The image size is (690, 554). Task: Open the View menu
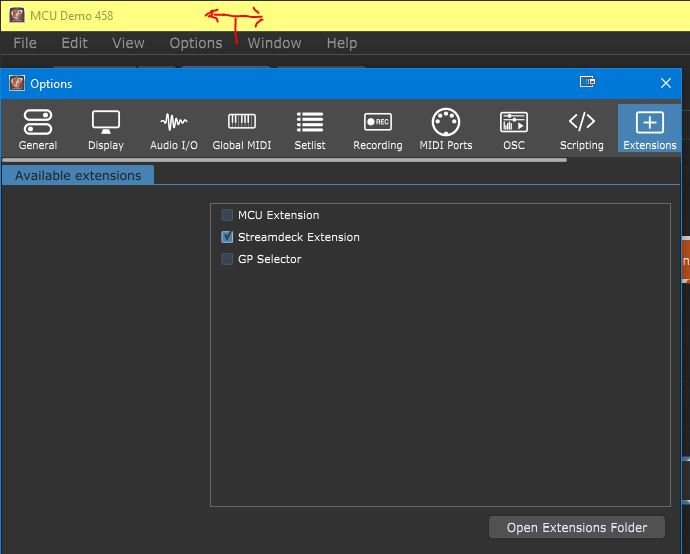[x=128, y=43]
